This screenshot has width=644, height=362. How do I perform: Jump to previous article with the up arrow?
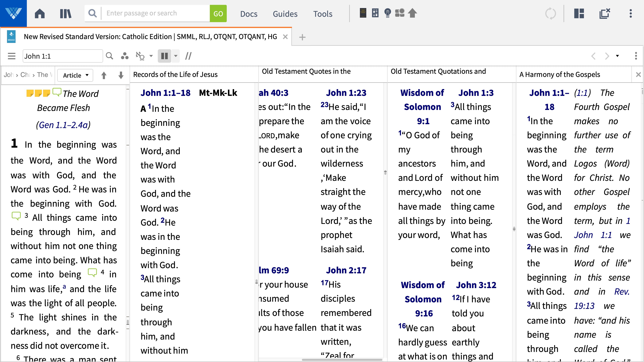pyautogui.click(x=104, y=75)
